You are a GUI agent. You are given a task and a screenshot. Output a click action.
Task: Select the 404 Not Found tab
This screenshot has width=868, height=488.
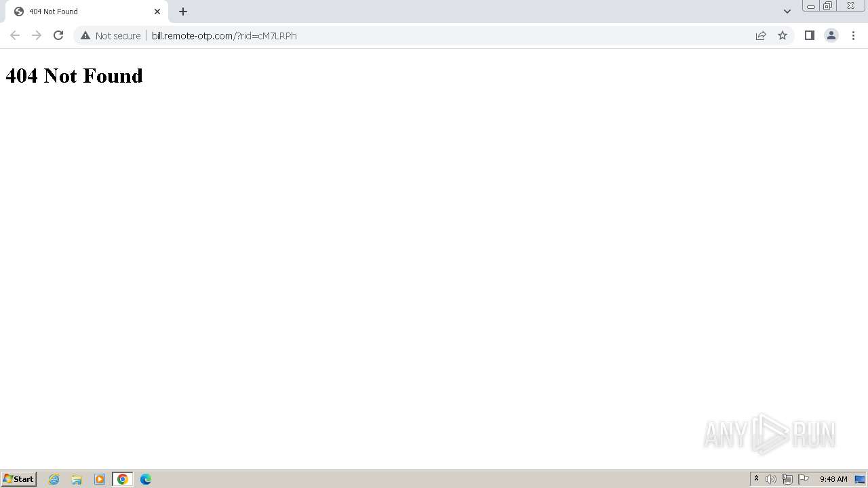[x=87, y=12]
